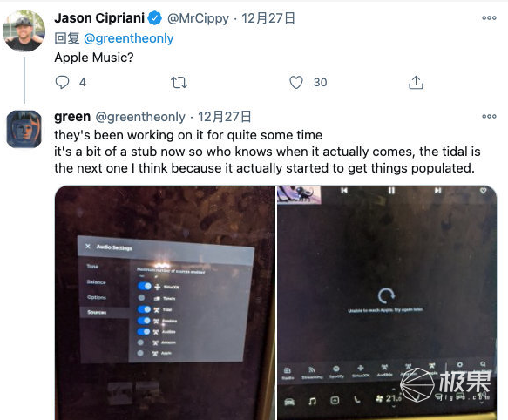Screen dimensions: 508x420
Task: Pause playback in the Tesla media player
Action: click(391, 190)
